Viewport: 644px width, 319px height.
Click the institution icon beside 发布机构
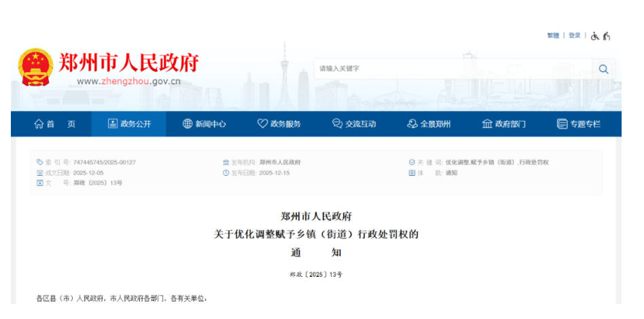225,162
